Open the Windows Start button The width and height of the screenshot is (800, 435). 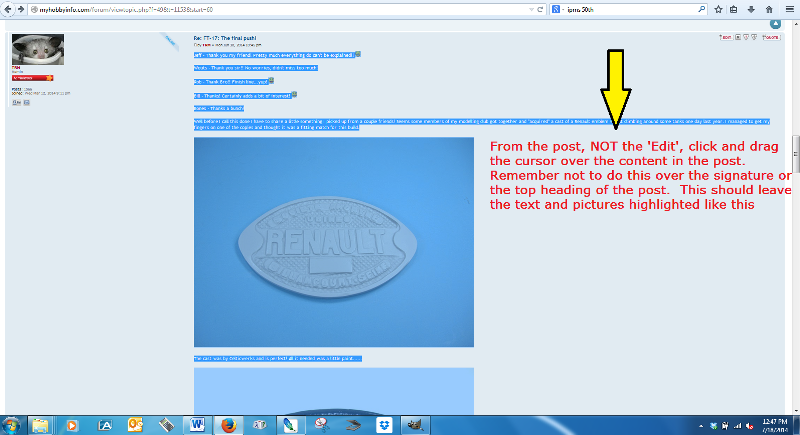tap(11, 425)
